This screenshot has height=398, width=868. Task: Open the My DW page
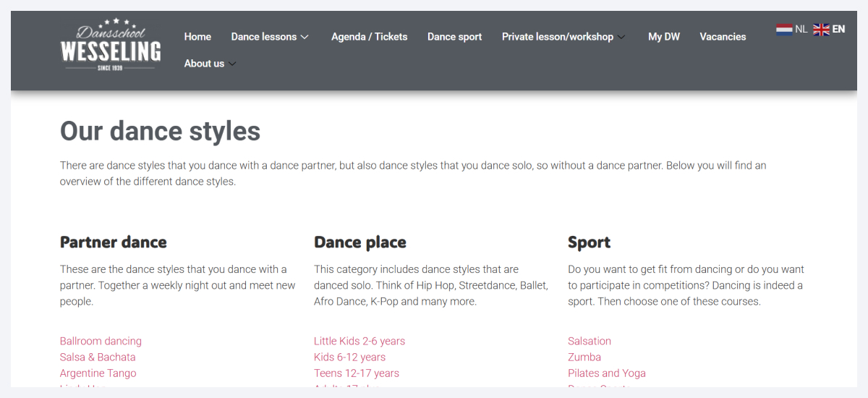(663, 37)
